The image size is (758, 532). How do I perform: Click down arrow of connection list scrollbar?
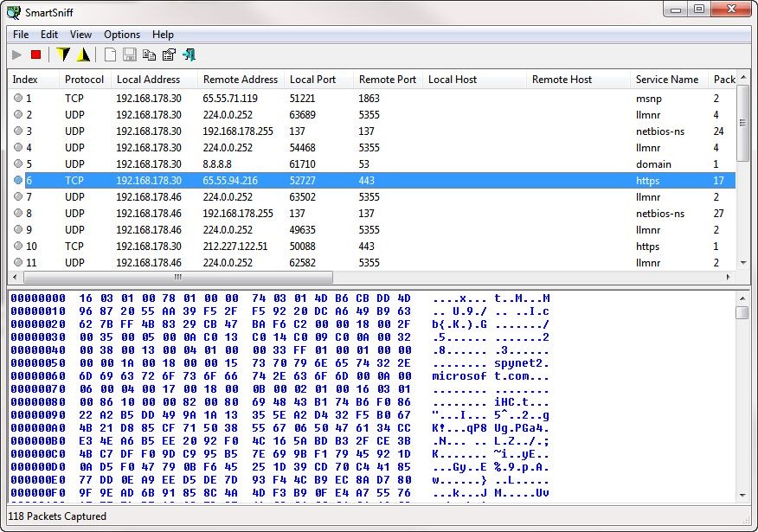743,263
